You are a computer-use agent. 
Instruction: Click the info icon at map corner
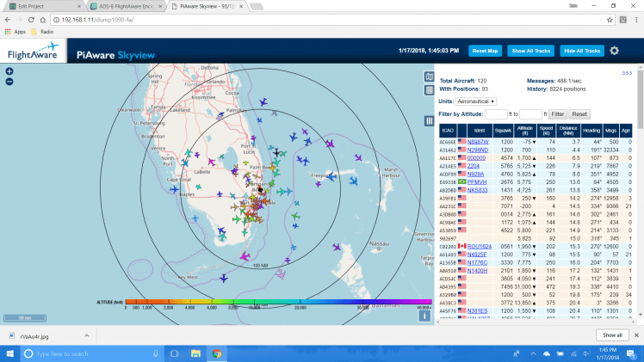424,316
